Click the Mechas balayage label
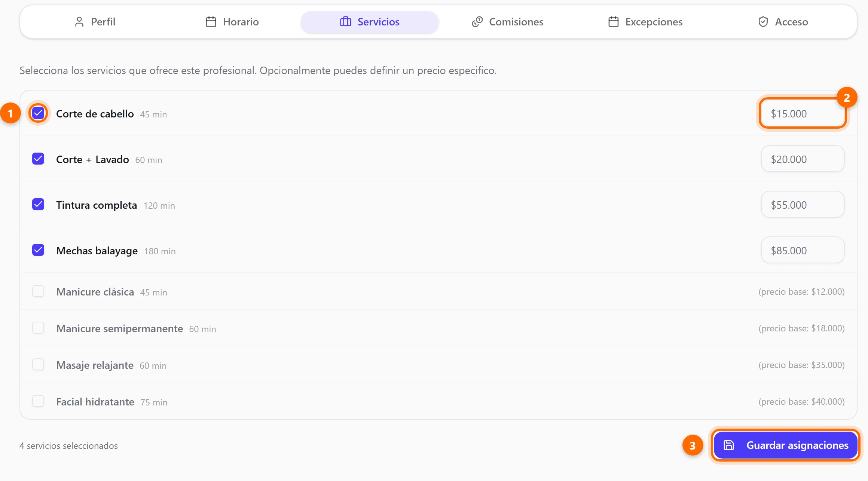 tap(97, 251)
